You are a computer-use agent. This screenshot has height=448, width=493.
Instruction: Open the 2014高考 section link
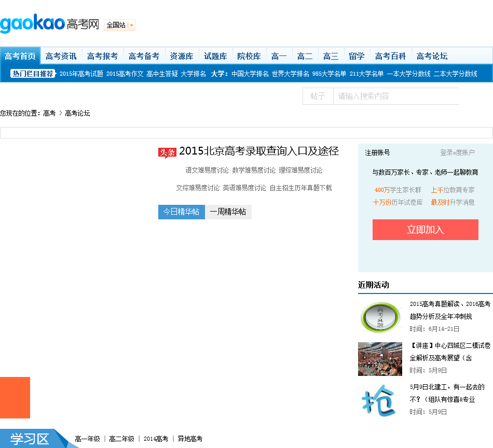[x=156, y=439]
